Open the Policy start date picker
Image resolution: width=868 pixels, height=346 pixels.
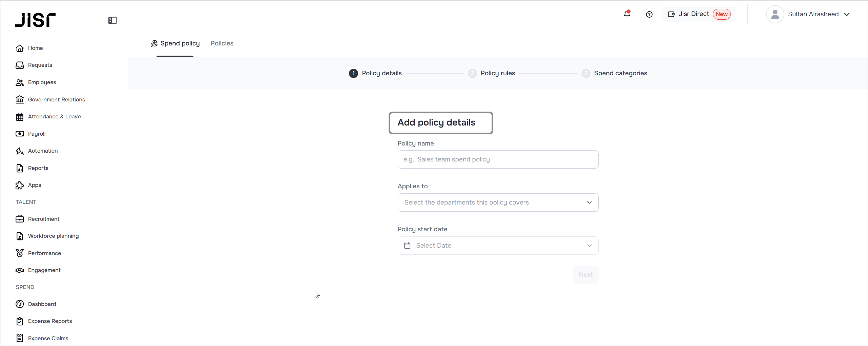click(498, 246)
